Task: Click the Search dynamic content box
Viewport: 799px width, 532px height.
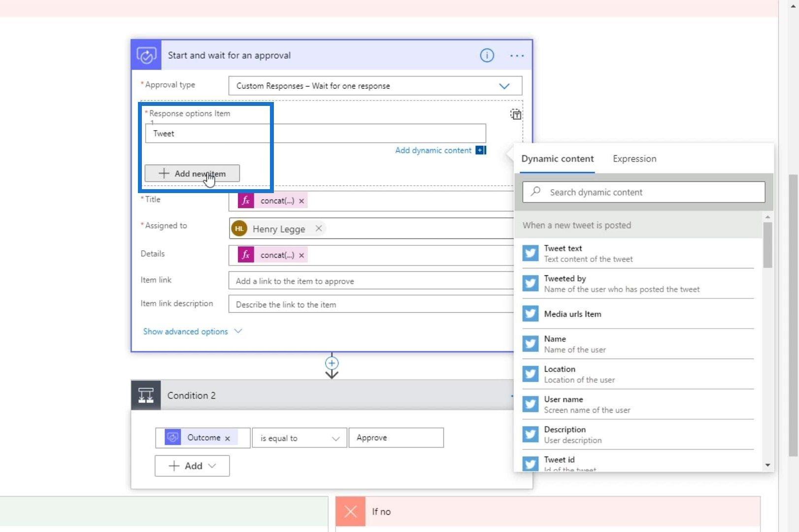Action: coord(643,192)
